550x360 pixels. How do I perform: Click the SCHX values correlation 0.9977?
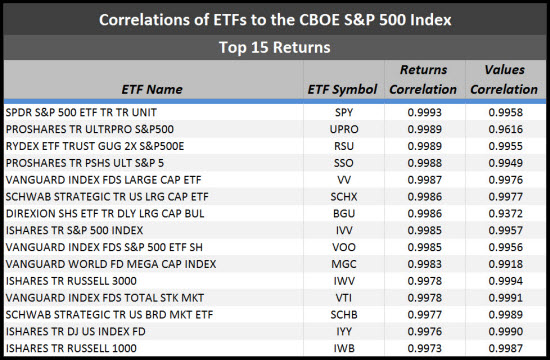(505, 196)
